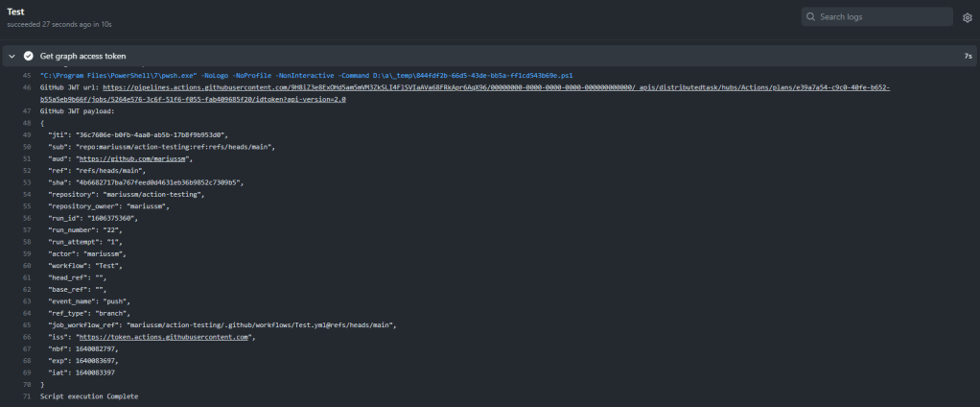980x407 pixels.
Task: Click line number 47 beside GitHub JWT payload
Action: coord(27,111)
